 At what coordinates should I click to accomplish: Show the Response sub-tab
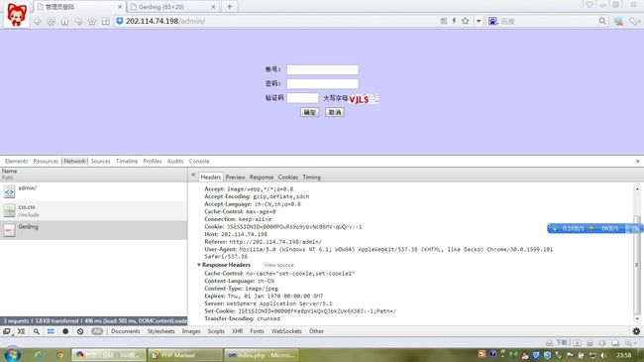pyautogui.click(x=262, y=177)
